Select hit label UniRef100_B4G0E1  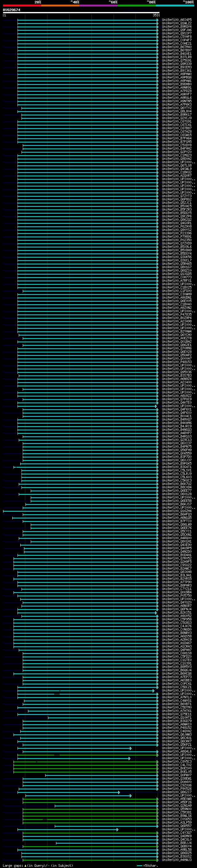coord(177,54)
